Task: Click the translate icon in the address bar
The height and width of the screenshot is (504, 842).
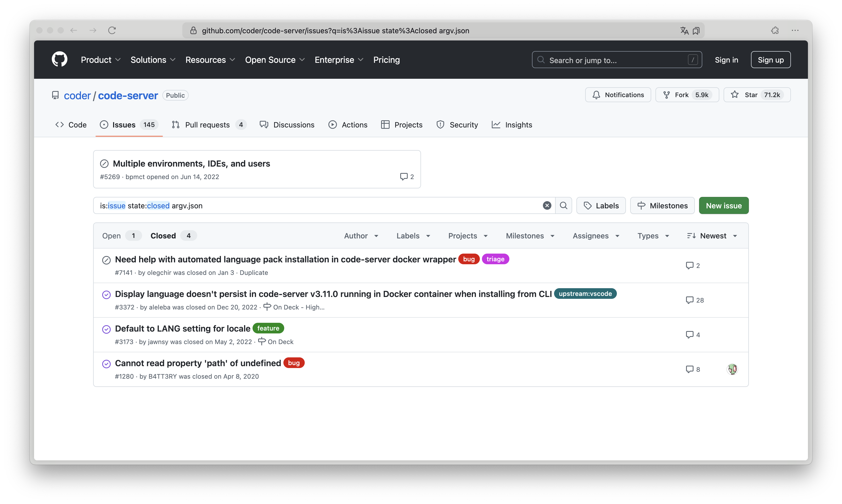Action: 684,31
